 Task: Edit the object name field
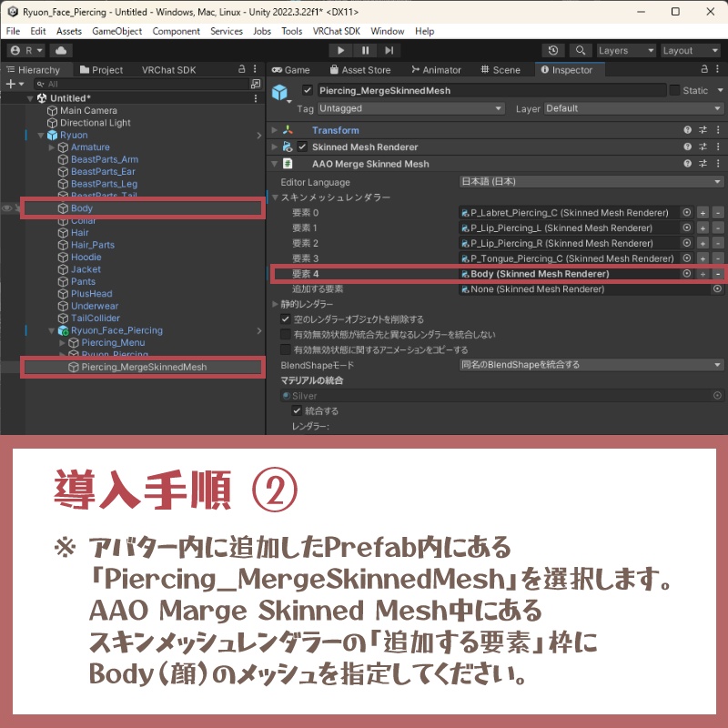[x=491, y=90]
